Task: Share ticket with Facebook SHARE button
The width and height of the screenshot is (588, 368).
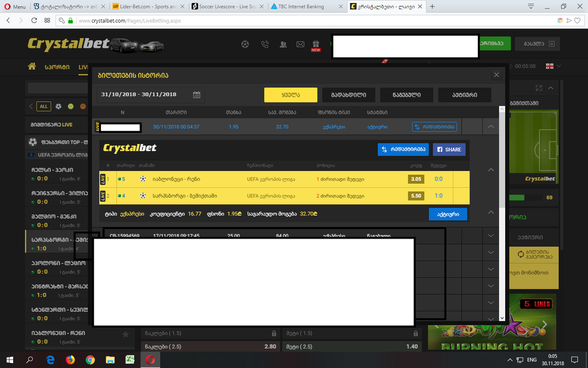Action: (449, 149)
